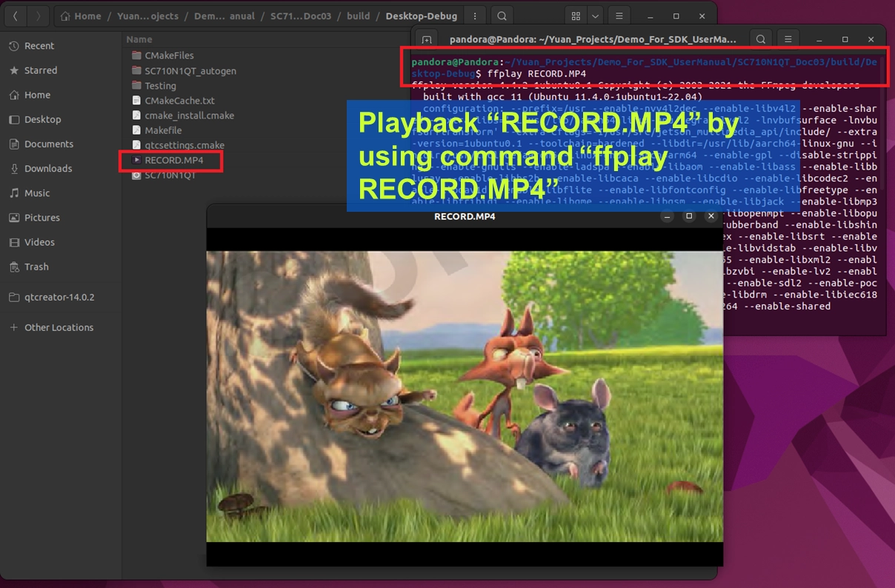
Task: Search in the terminal window
Action: point(760,39)
